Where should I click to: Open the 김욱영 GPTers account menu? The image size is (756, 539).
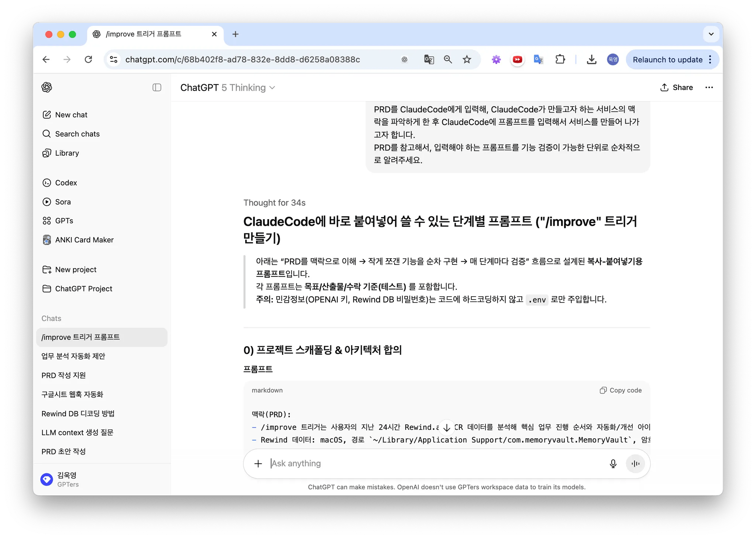tap(102, 480)
